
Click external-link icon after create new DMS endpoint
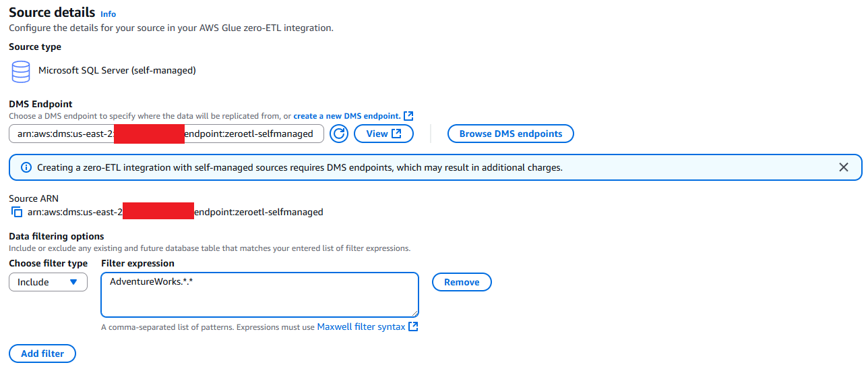pos(408,116)
